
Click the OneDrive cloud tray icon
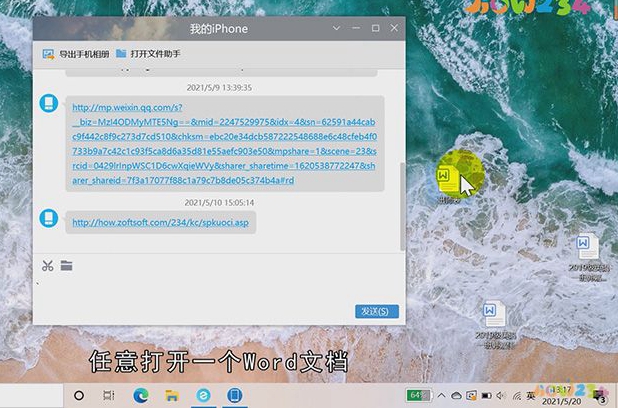tap(456, 395)
